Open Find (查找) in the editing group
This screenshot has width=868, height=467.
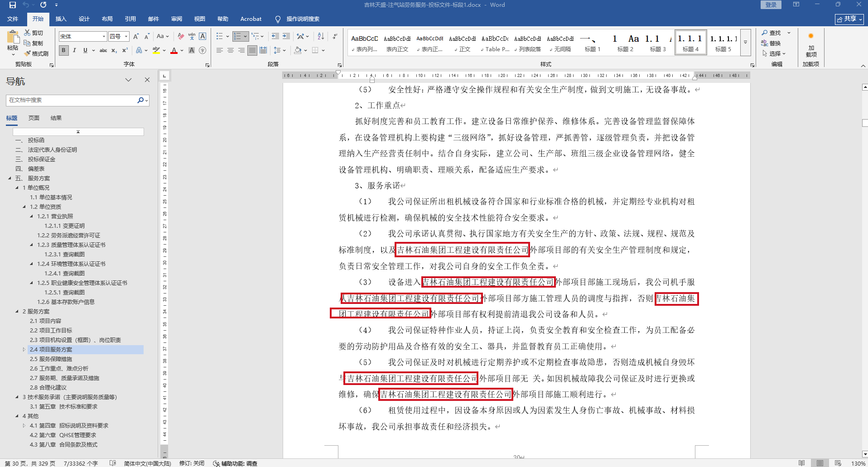(772, 33)
